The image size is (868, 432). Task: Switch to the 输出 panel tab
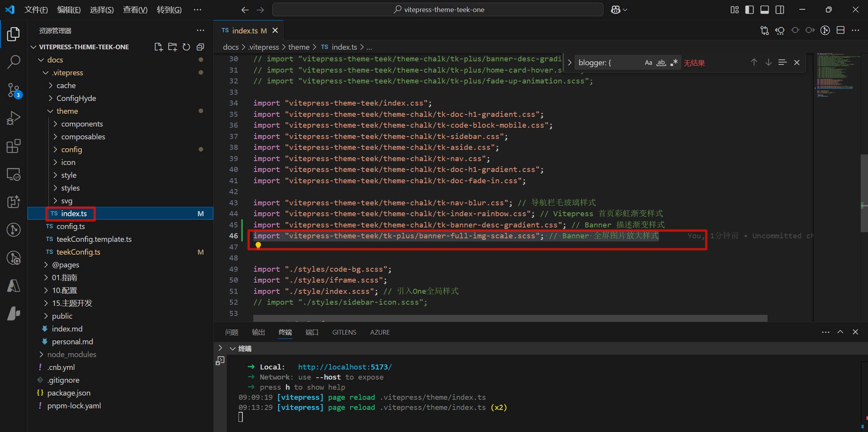click(x=258, y=332)
